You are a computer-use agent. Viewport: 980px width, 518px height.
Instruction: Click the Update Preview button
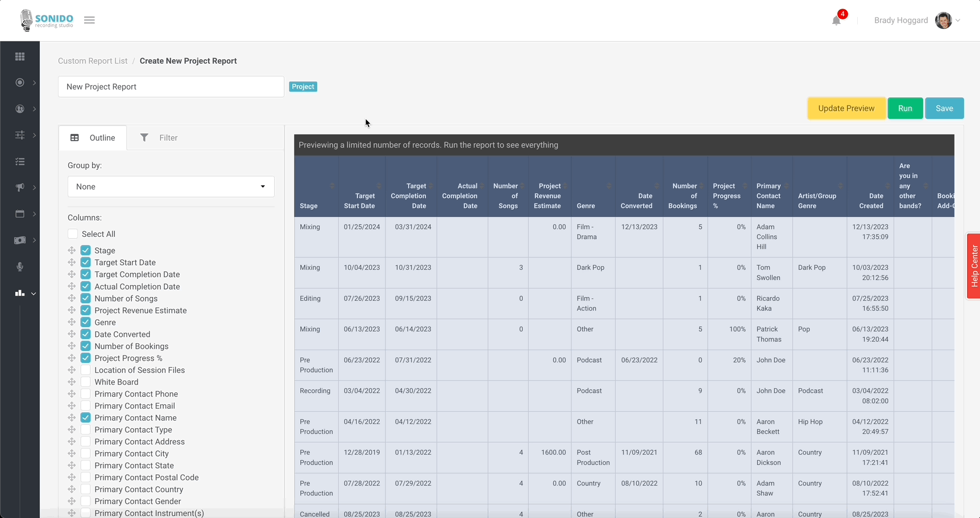click(846, 108)
